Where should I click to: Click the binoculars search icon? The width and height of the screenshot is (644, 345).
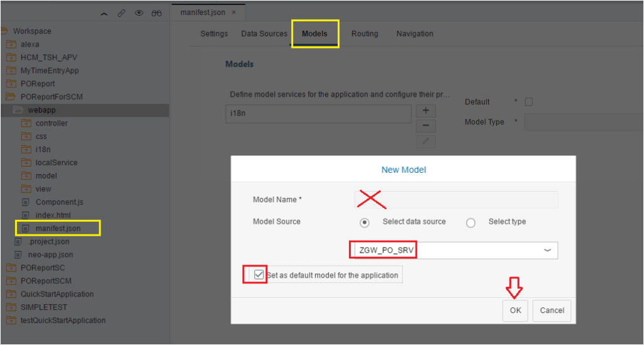tap(157, 14)
